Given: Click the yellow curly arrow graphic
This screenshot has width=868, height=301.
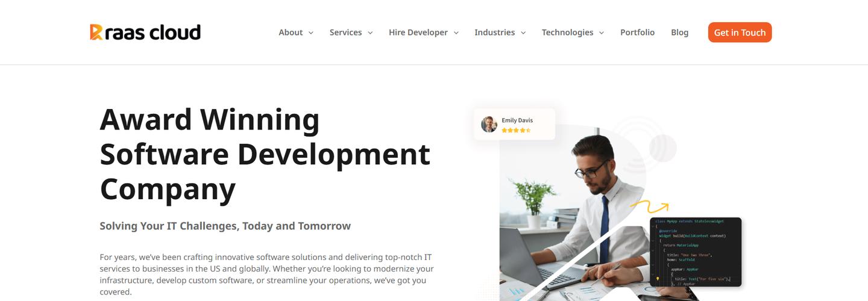Looking at the screenshot, I should (x=649, y=206).
